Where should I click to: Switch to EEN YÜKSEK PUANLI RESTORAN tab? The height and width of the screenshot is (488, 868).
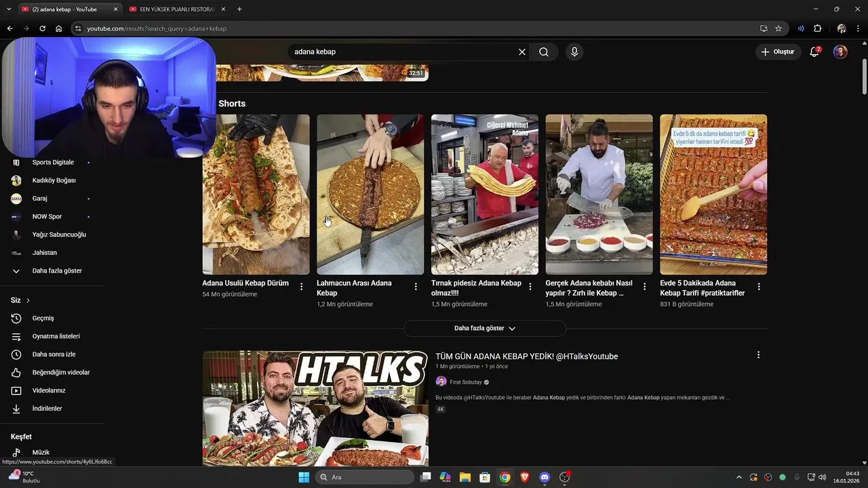click(176, 9)
